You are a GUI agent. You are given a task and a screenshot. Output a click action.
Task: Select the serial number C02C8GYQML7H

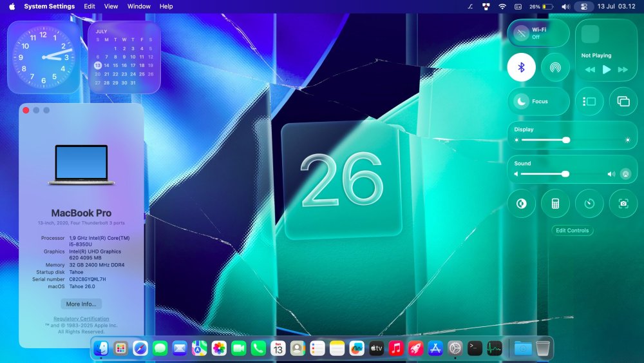tap(88, 279)
